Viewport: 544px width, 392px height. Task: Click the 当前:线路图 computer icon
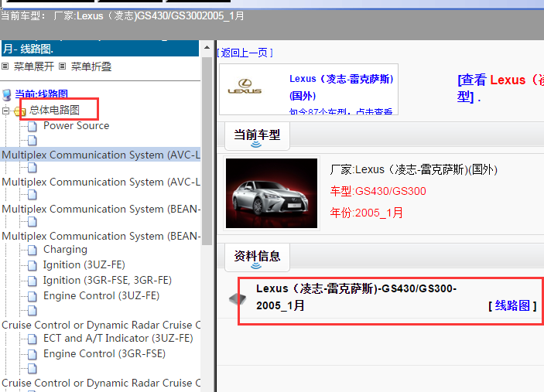pos(7,94)
